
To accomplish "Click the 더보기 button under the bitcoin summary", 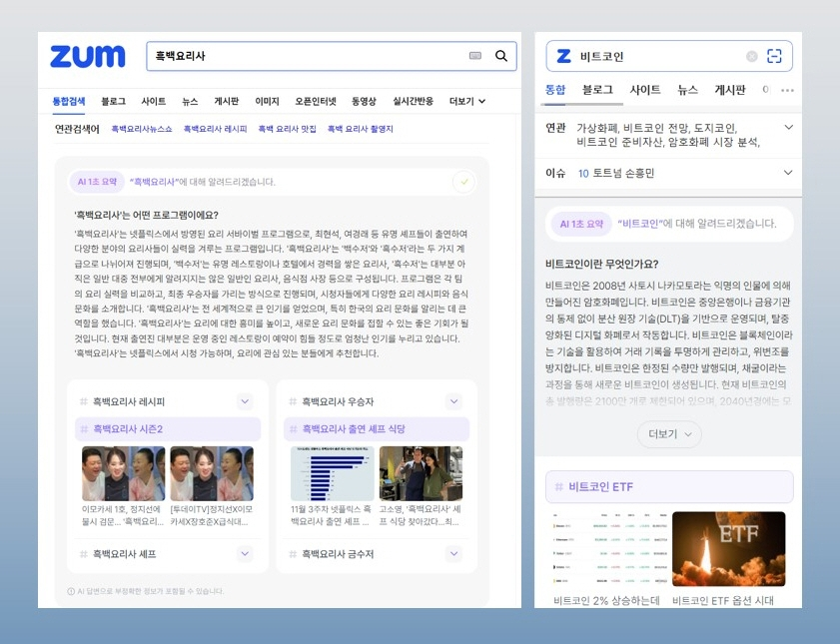I will (x=668, y=435).
